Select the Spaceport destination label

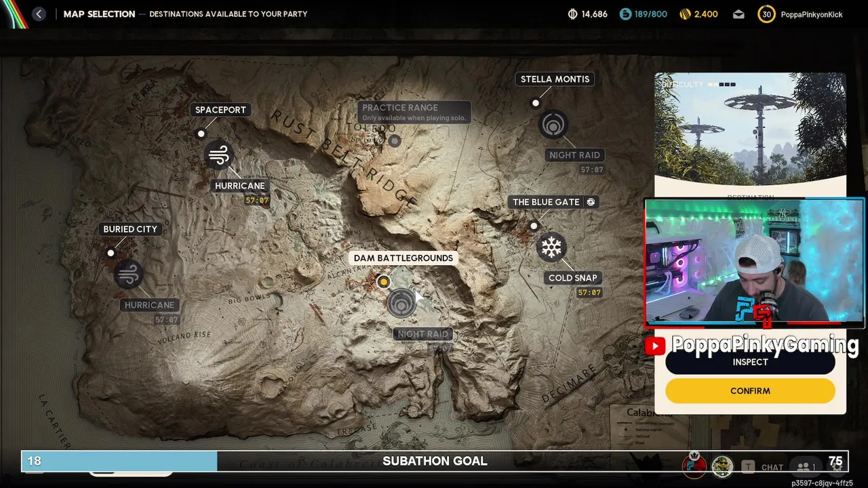tap(220, 110)
